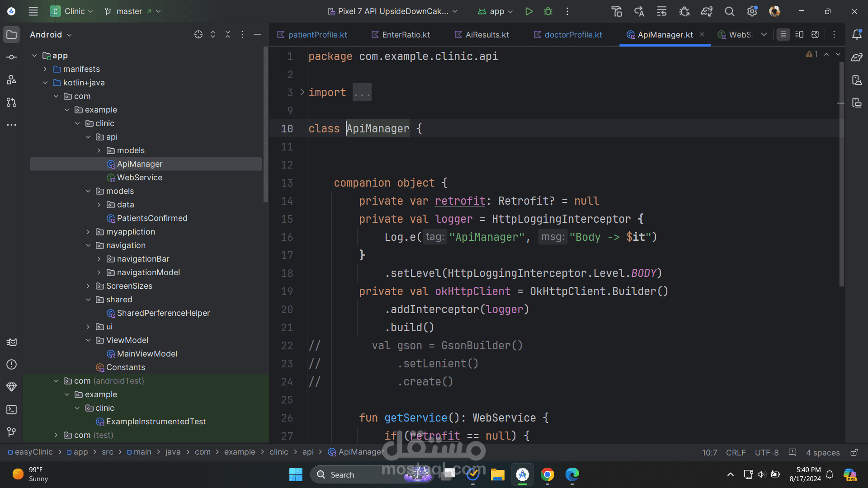The height and width of the screenshot is (488, 868).
Task: Switch to the EnterRatio.kt tab
Action: [x=406, y=35]
